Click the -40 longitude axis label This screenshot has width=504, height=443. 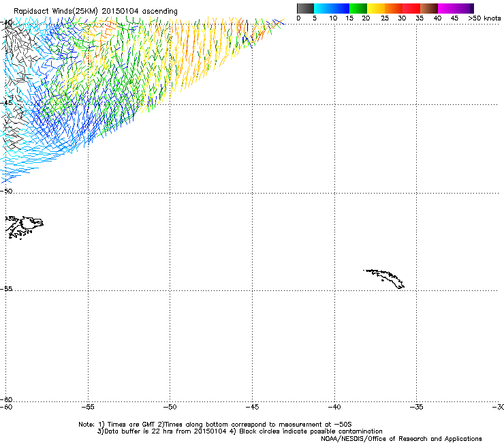[334, 407]
